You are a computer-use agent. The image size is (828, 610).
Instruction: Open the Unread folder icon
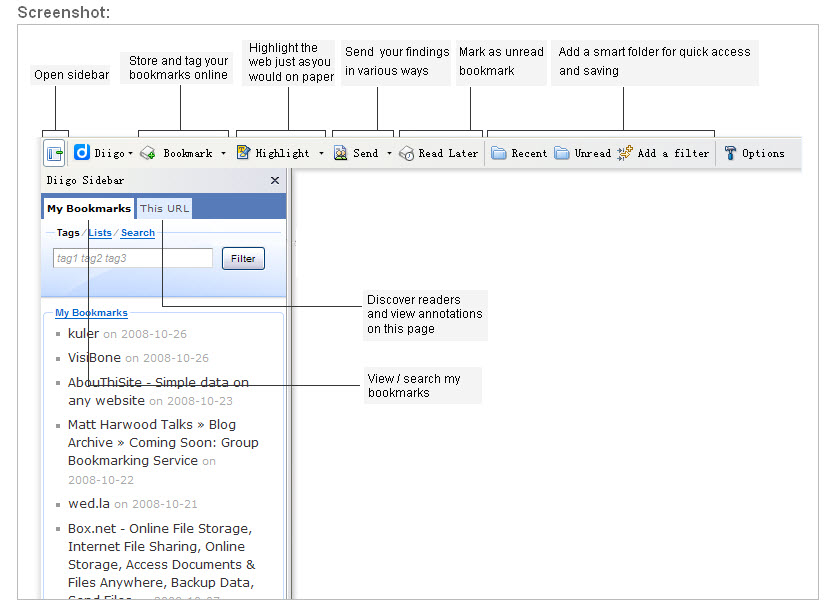point(562,154)
